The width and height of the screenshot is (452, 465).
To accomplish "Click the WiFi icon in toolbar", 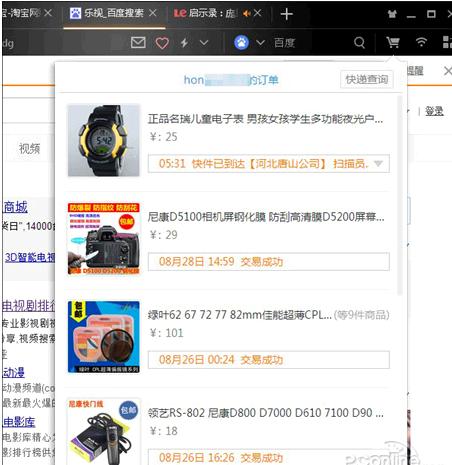I will click(421, 42).
